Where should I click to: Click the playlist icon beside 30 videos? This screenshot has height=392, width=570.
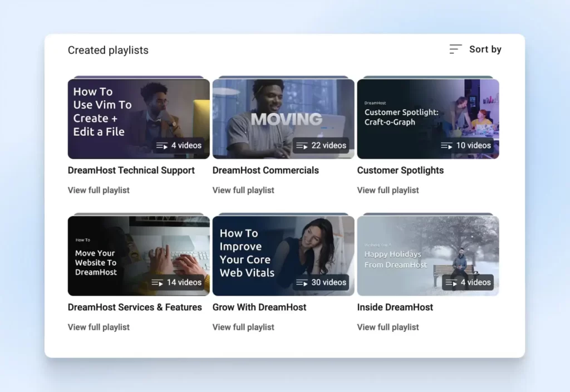click(x=302, y=283)
